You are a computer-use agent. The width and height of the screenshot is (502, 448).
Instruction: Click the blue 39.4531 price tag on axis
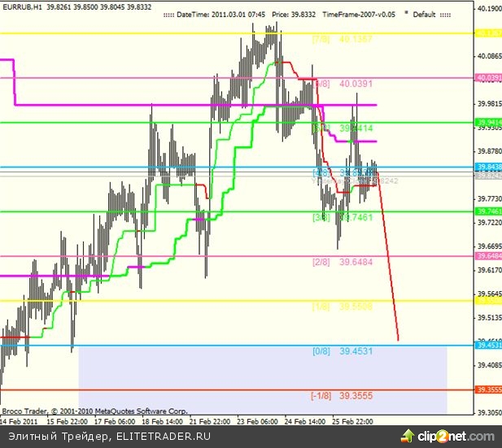(489, 346)
